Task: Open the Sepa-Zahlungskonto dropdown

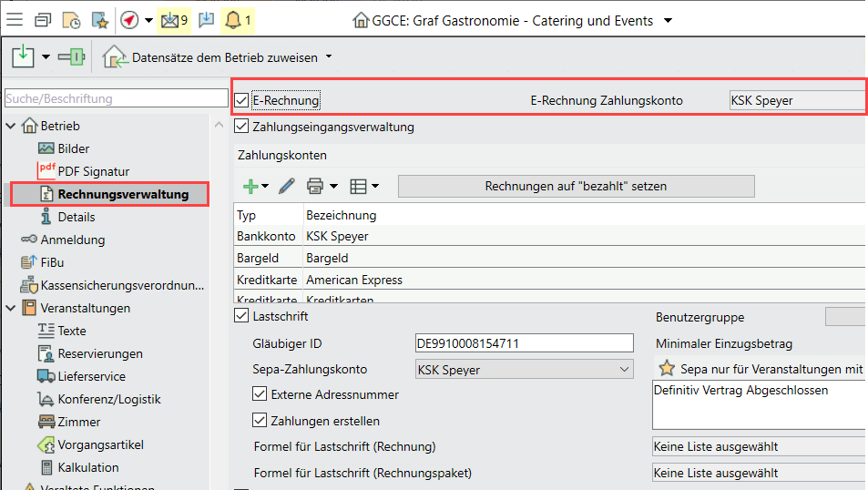Action: click(x=624, y=370)
